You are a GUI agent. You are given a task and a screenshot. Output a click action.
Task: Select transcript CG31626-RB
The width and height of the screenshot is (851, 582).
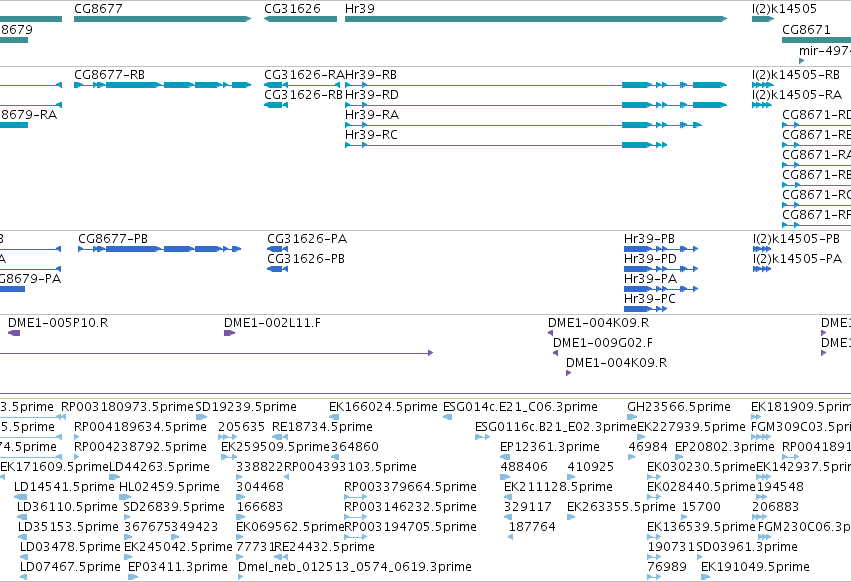[x=303, y=95]
